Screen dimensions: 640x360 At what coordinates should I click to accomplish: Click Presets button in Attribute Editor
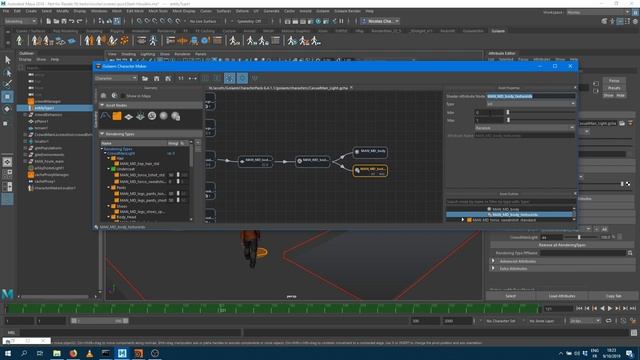pyautogui.click(x=614, y=88)
